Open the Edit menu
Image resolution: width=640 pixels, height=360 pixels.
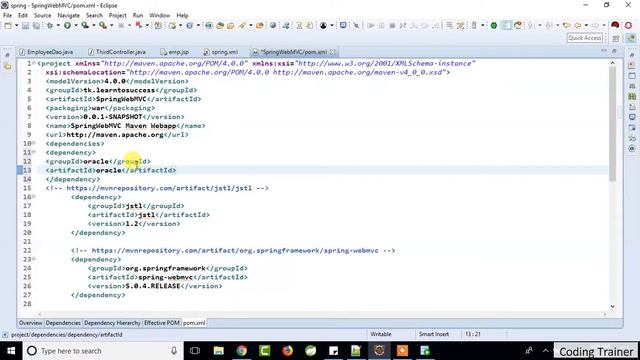click(23, 15)
